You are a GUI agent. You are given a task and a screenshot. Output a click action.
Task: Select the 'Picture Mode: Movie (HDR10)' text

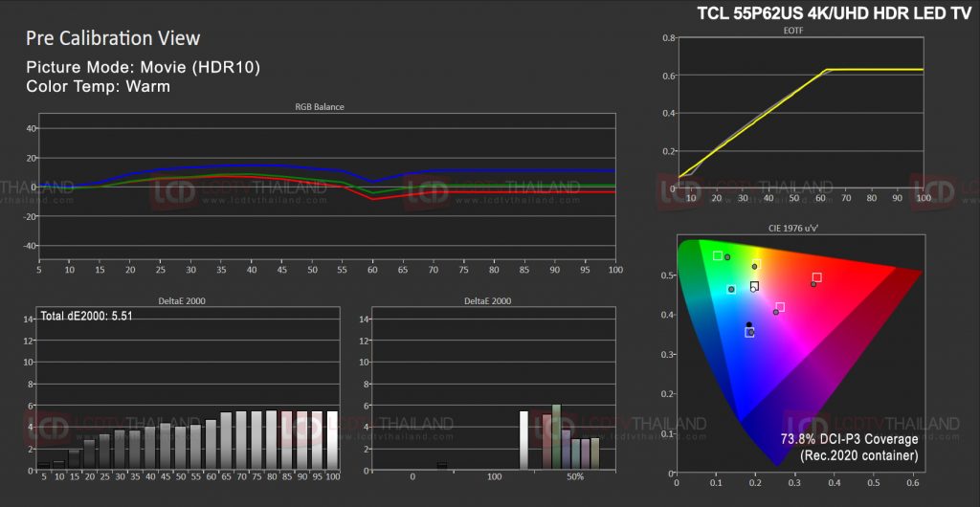pyautogui.click(x=144, y=67)
